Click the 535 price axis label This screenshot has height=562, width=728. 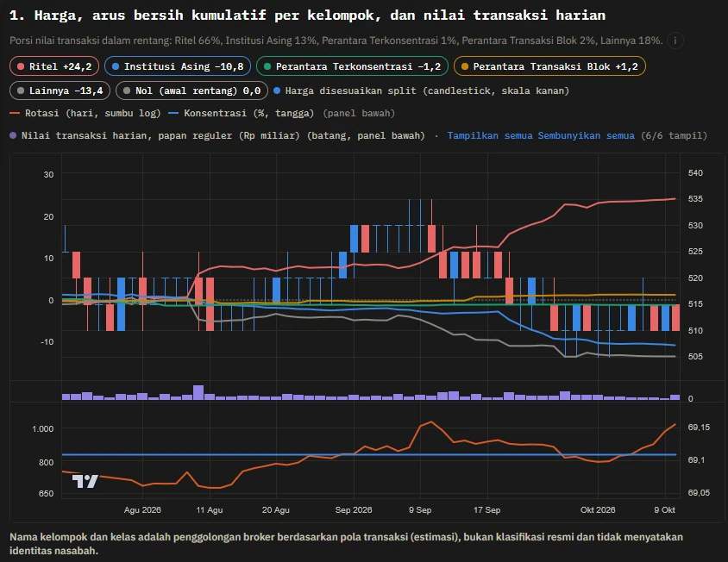click(695, 199)
